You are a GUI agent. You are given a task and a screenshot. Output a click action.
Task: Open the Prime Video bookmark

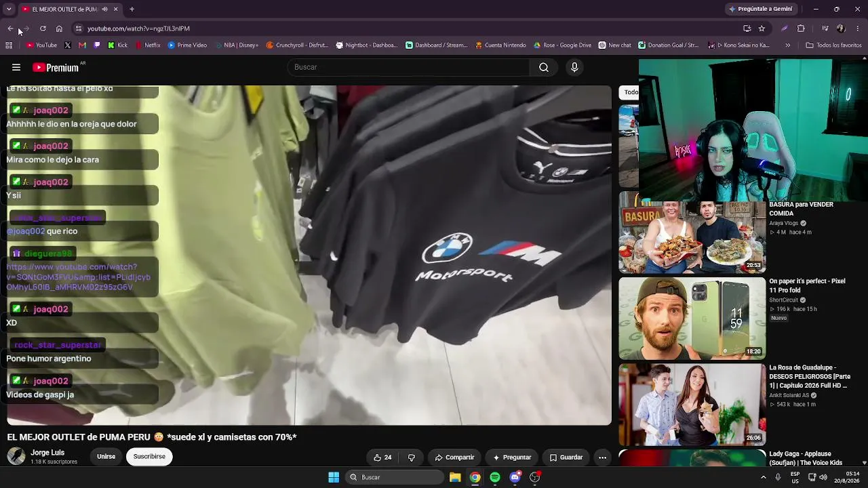click(x=187, y=45)
